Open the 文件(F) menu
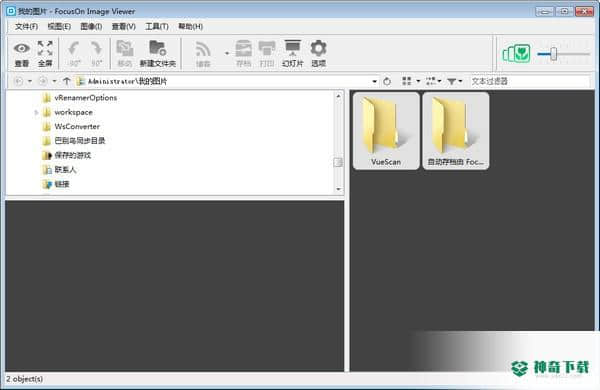Screen dimensions: 600x390 click(26, 26)
